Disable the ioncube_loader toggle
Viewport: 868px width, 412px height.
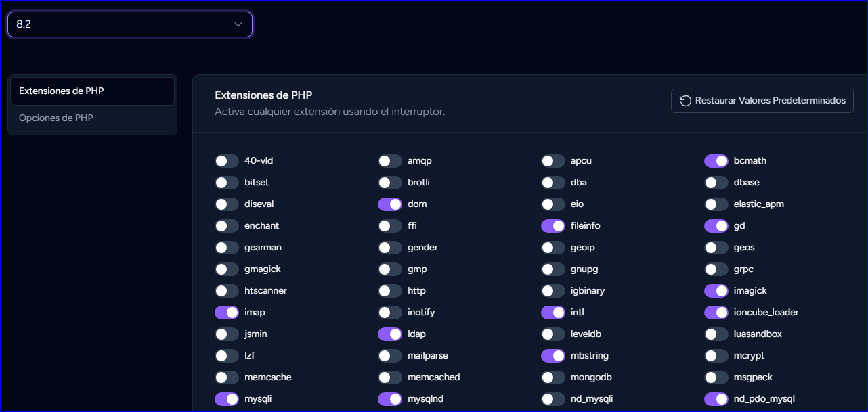(716, 313)
